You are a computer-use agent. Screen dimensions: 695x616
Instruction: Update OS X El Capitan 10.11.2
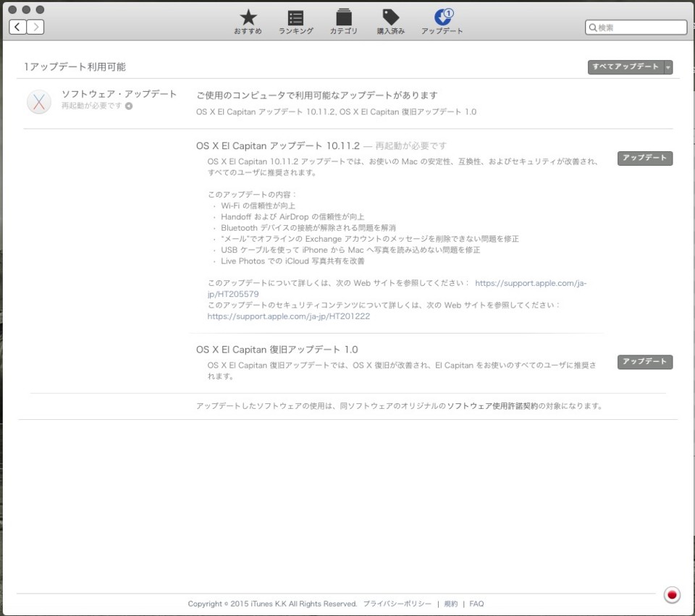[x=645, y=159]
